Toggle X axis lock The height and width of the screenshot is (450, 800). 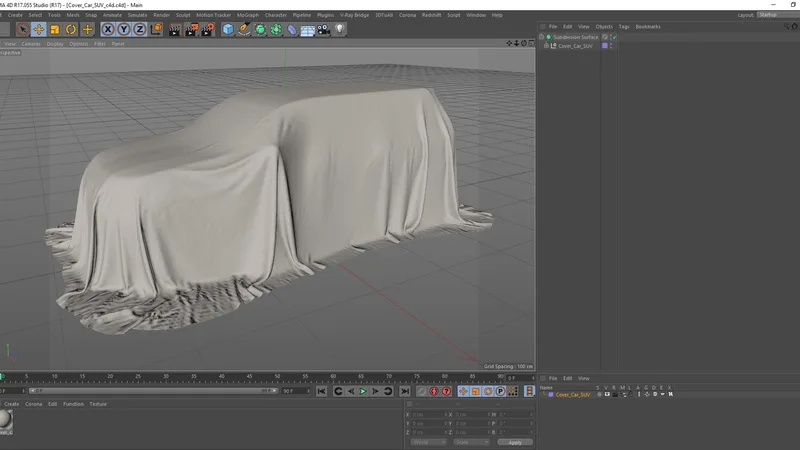click(x=108, y=30)
